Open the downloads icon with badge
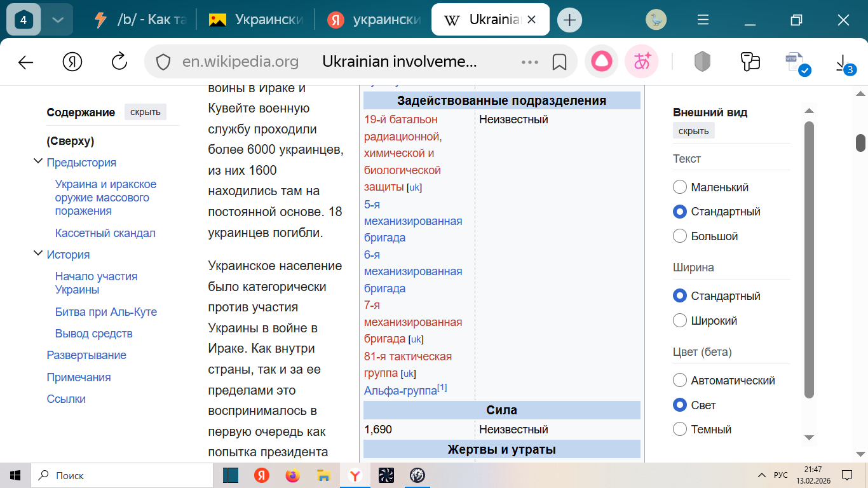This screenshot has width=868, height=488. (844, 63)
